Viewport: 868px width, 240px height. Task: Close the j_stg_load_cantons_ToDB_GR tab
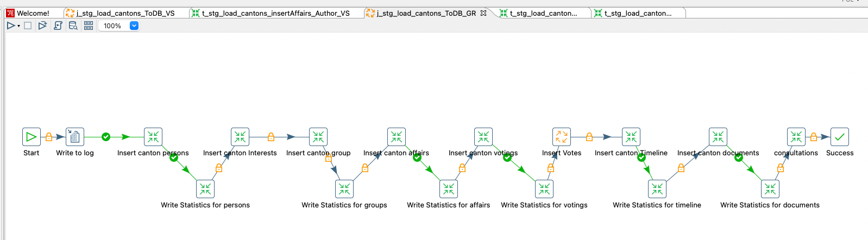(483, 13)
